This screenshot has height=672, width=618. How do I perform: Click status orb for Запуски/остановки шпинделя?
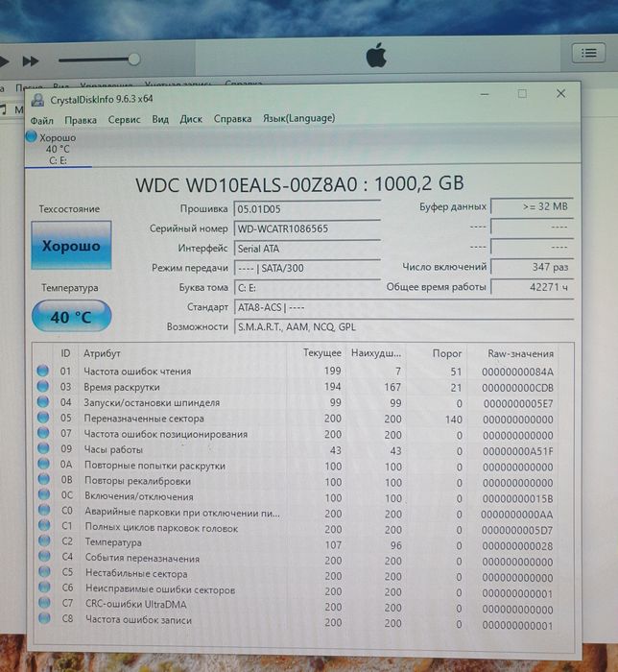43,402
